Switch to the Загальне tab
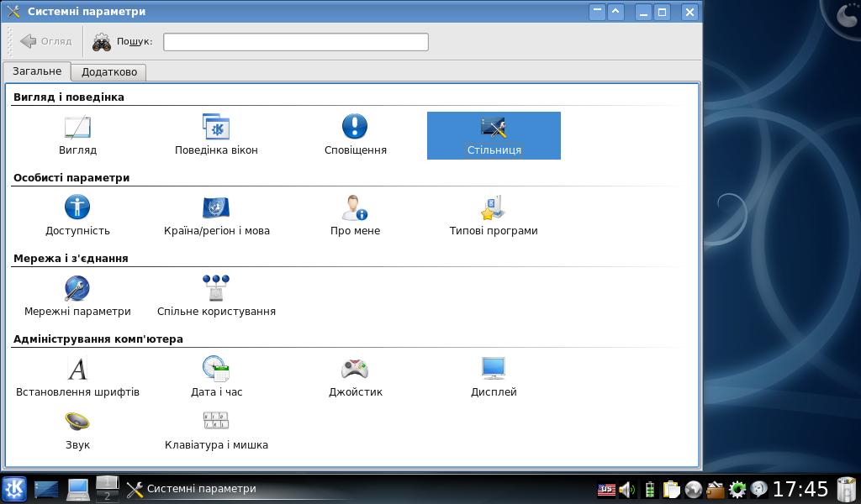The height and width of the screenshot is (504, 861). (x=37, y=71)
